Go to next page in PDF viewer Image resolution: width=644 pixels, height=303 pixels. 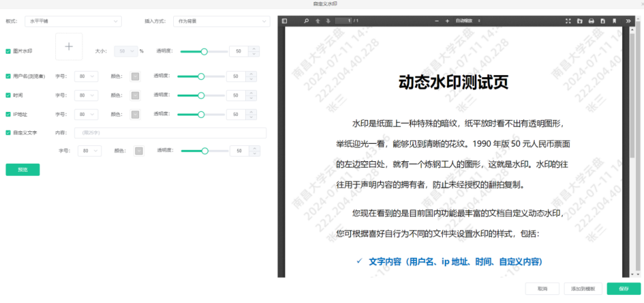[328, 21]
